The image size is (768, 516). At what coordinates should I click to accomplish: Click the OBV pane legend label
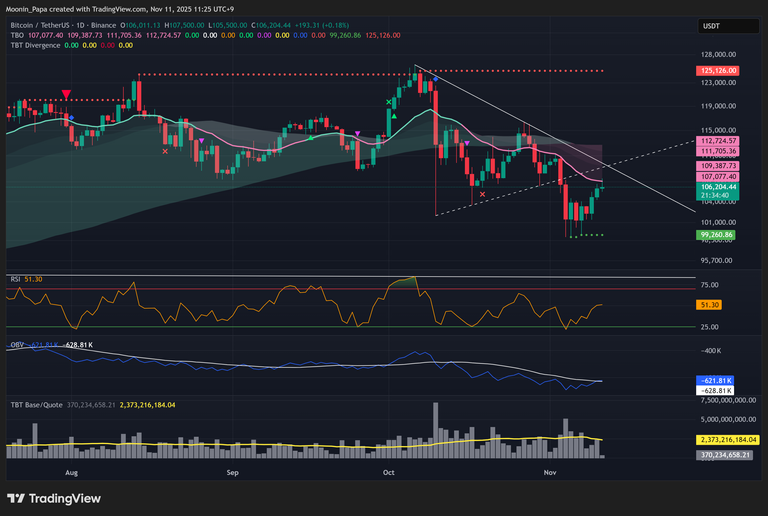click(x=17, y=344)
